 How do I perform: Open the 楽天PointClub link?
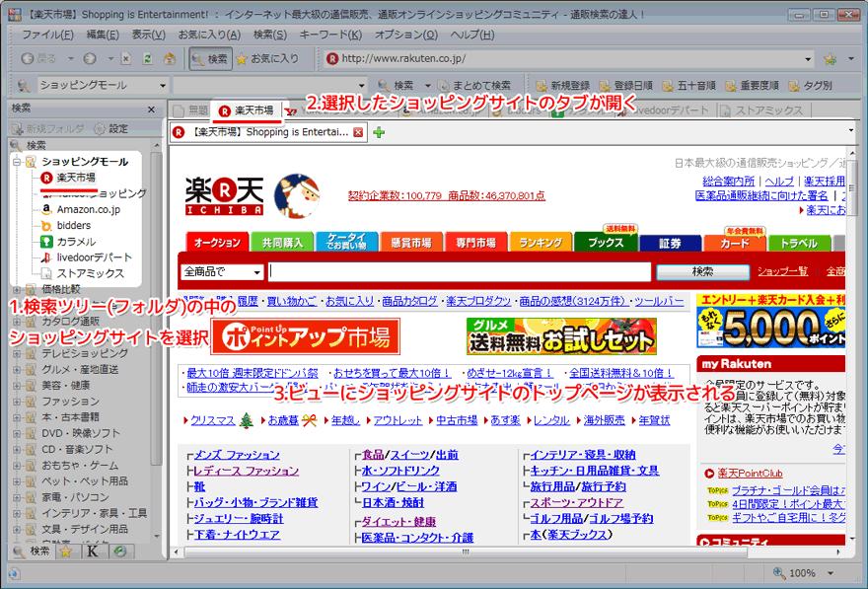(x=750, y=474)
